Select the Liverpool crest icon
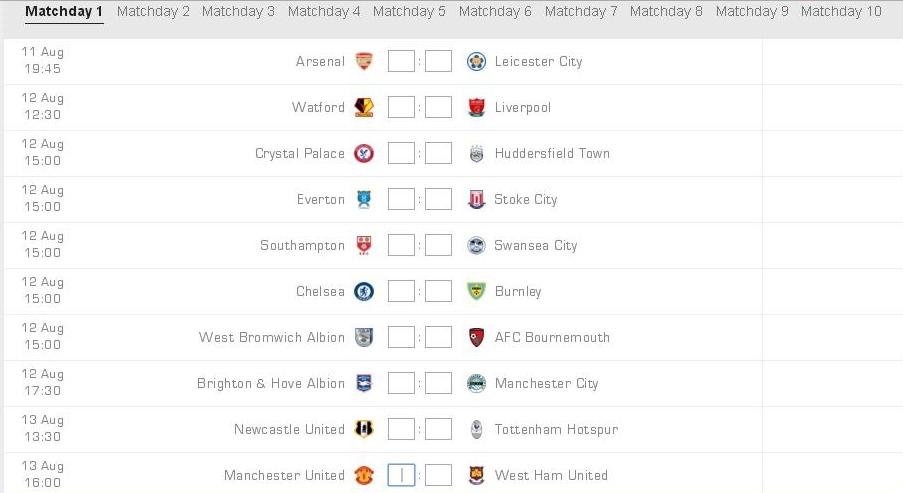Image resolution: width=903 pixels, height=493 pixels. (476, 107)
